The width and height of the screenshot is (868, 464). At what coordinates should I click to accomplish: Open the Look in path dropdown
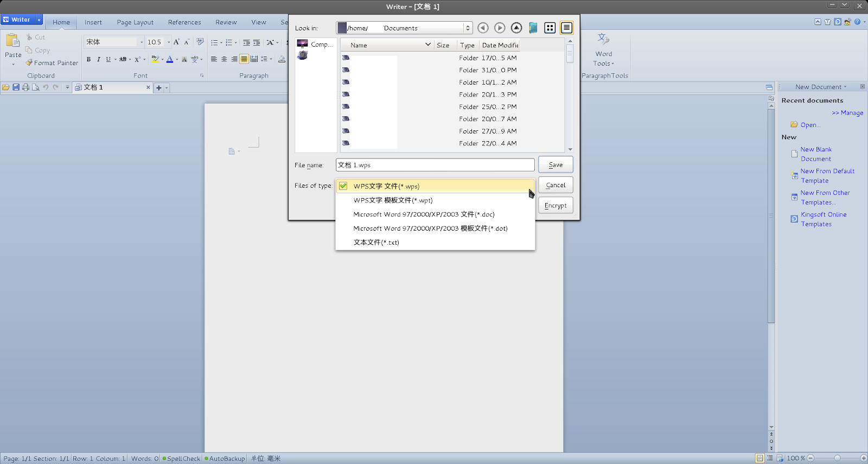[x=467, y=28]
